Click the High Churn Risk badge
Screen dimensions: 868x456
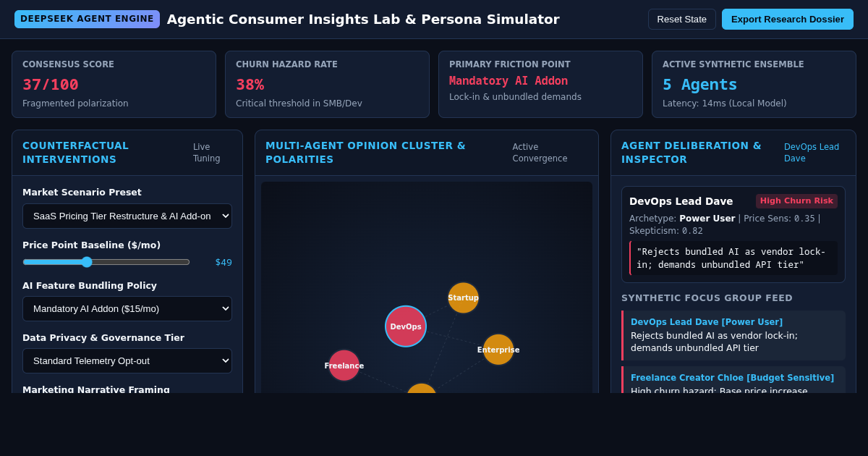tap(796, 200)
